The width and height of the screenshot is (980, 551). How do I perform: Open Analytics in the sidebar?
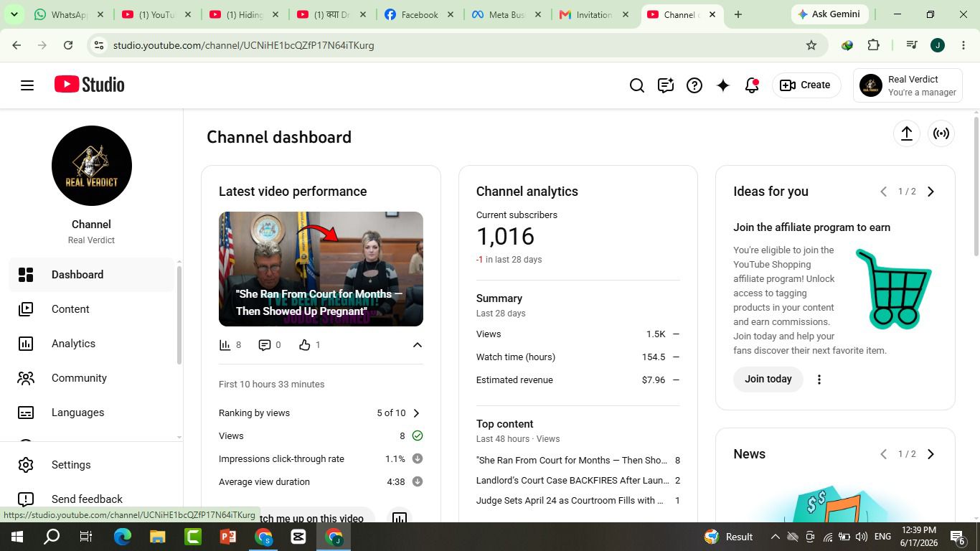pyautogui.click(x=92, y=344)
